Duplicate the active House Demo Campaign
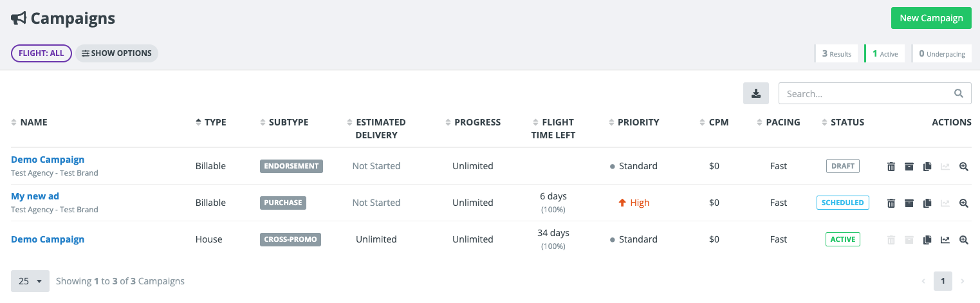Image resolution: width=980 pixels, height=303 pixels. click(927, 240)
